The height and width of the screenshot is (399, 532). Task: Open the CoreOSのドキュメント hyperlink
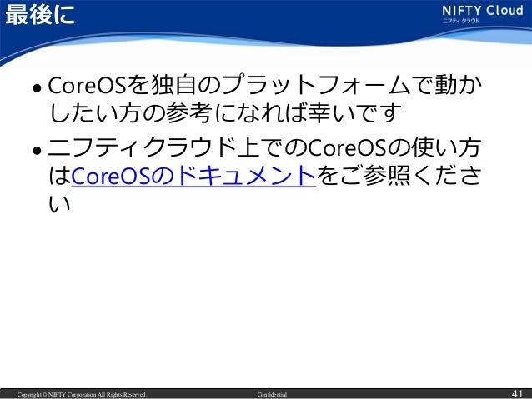193,176
